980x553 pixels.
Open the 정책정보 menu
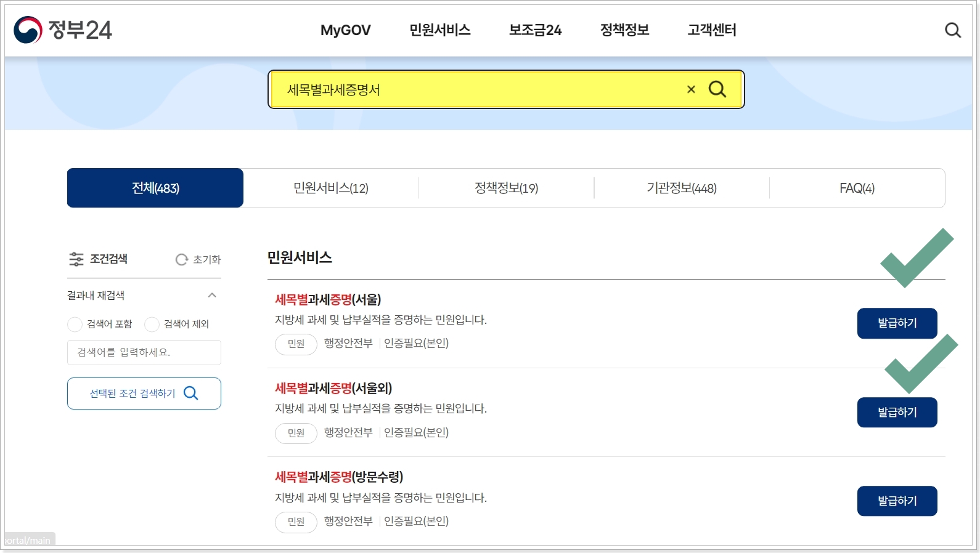pyautogui.click(x=624, y=30)
